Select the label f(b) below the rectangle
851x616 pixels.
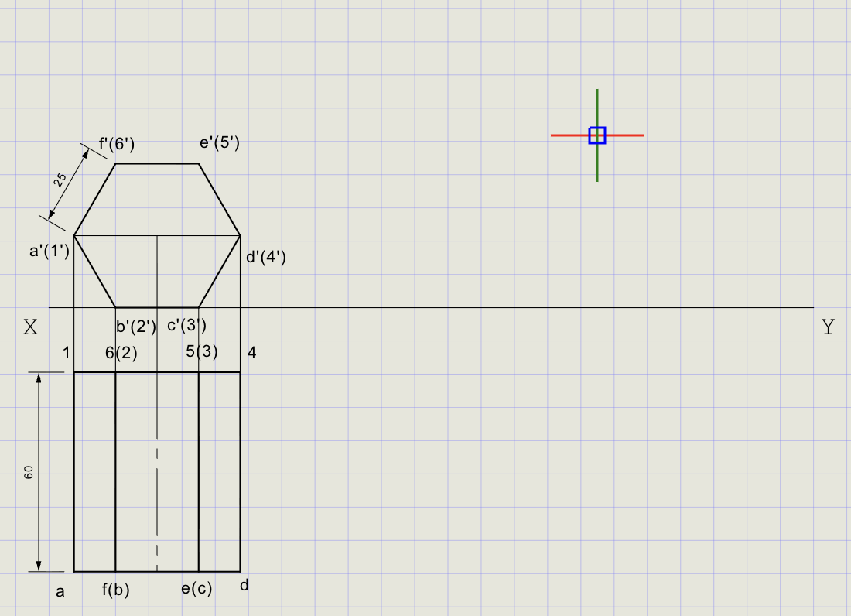coord(114,590)
